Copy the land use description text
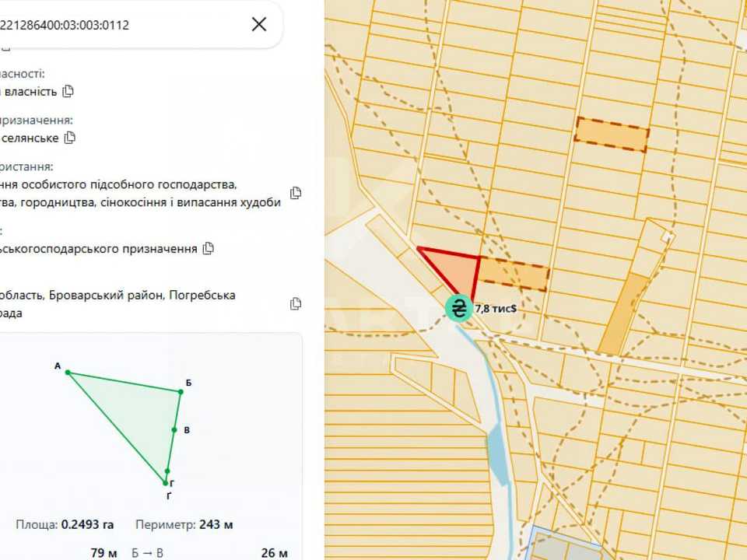 pos(296,193)
